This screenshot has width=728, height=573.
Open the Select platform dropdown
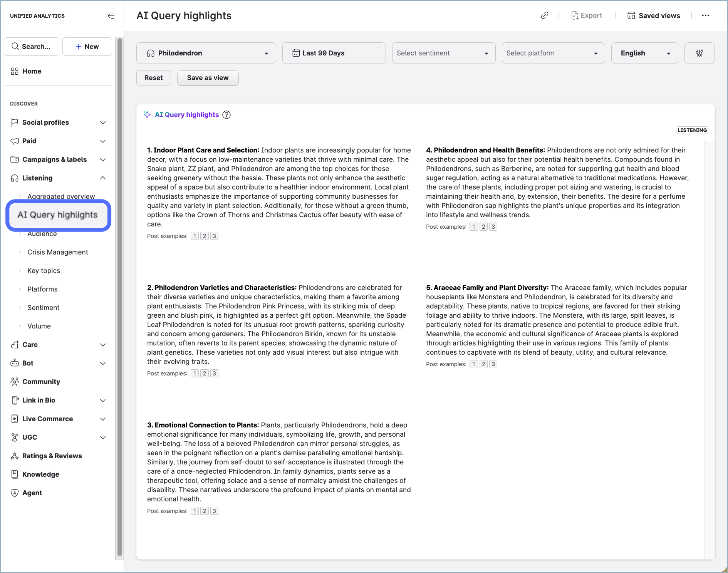(553, 53)
